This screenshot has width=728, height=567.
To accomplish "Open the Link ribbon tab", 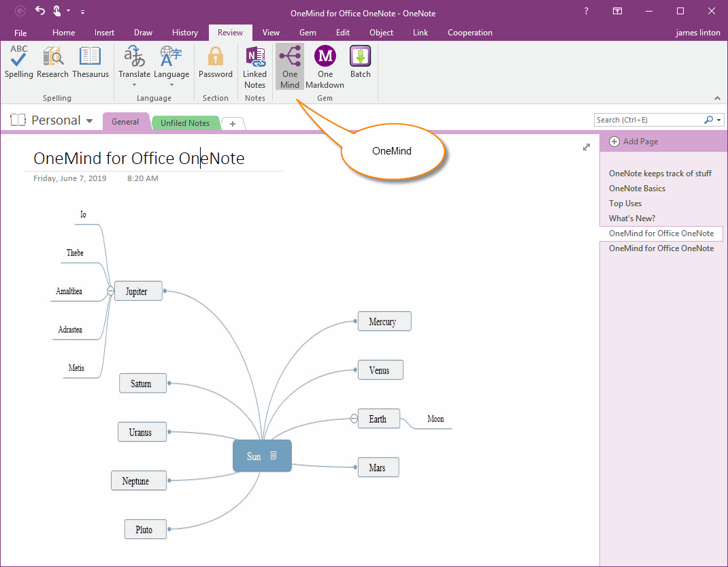I will point(420,33).
